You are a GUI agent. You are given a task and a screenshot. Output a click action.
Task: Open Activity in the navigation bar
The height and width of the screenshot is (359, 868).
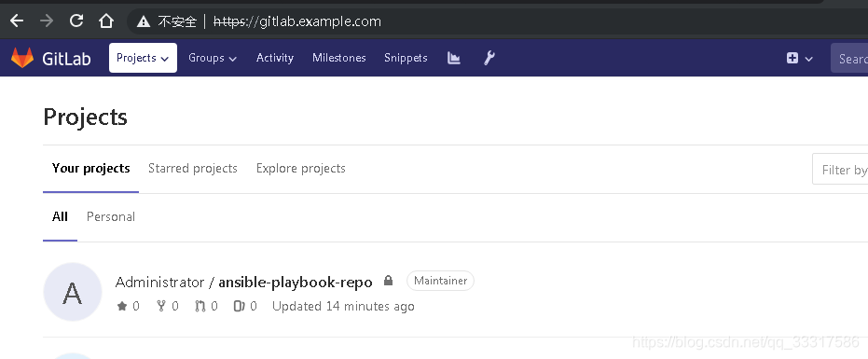pos(274,58)
